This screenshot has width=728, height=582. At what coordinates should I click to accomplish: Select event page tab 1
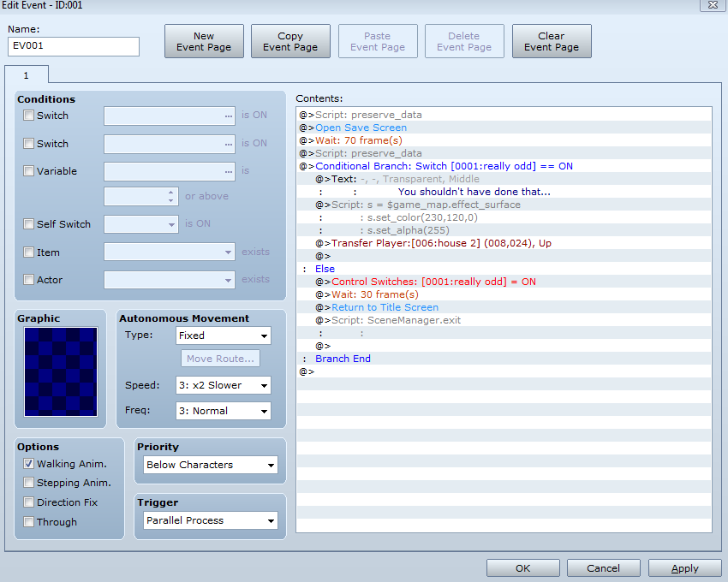(x=27, y=75)
